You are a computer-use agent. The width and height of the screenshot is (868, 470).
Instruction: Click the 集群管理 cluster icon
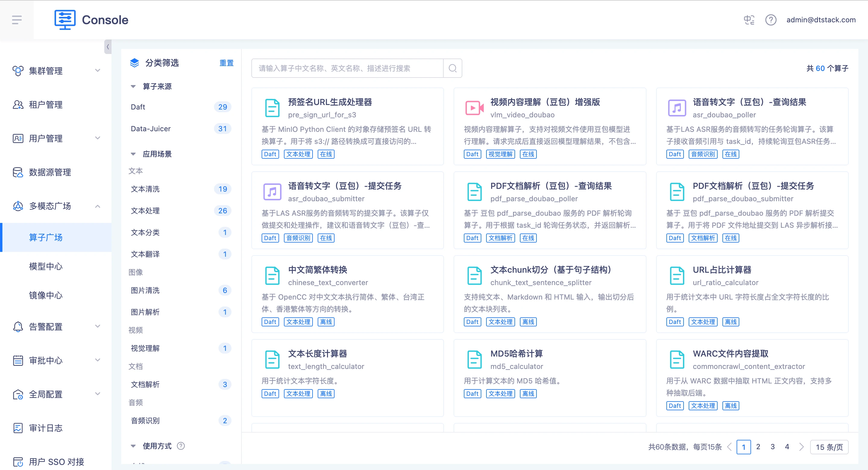click(x=18, y=71)
